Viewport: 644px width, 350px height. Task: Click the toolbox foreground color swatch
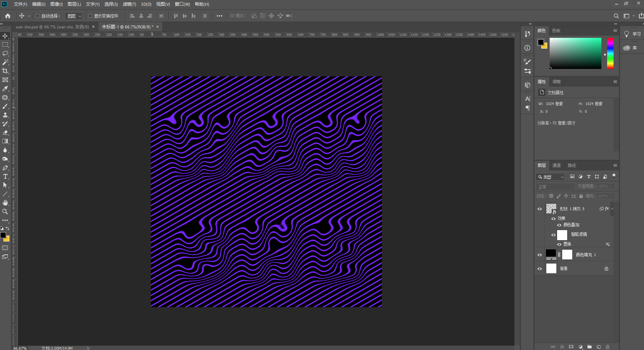tap(3, 235)
